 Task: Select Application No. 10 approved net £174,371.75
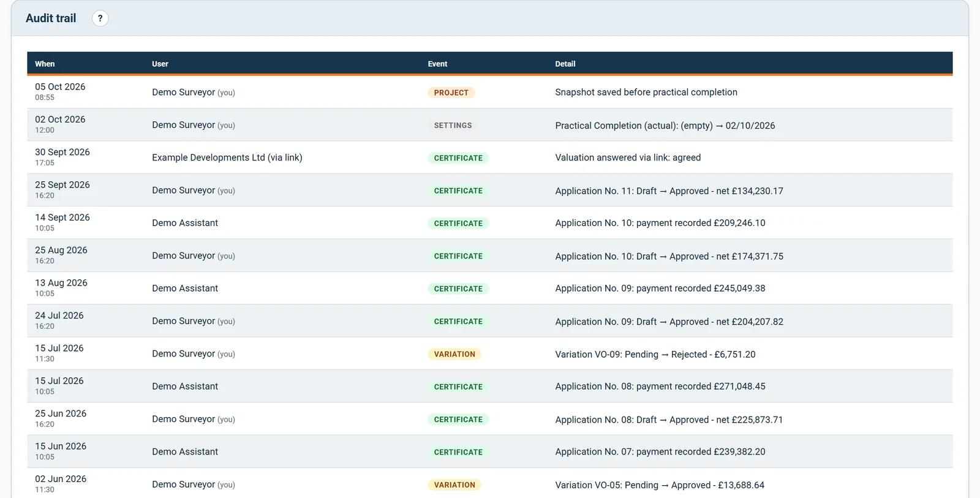[669, 256]
